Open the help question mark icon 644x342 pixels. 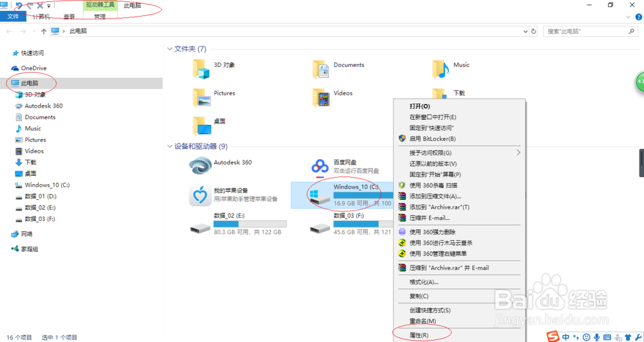pos(639,17)
